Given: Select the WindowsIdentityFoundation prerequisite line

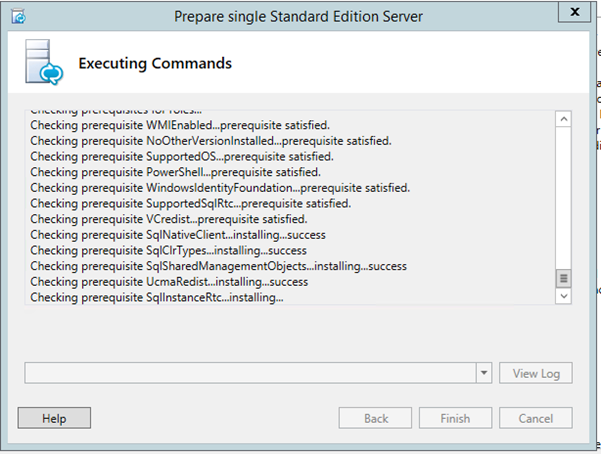Looking at the screenshot, I should (x=220, y=188).
